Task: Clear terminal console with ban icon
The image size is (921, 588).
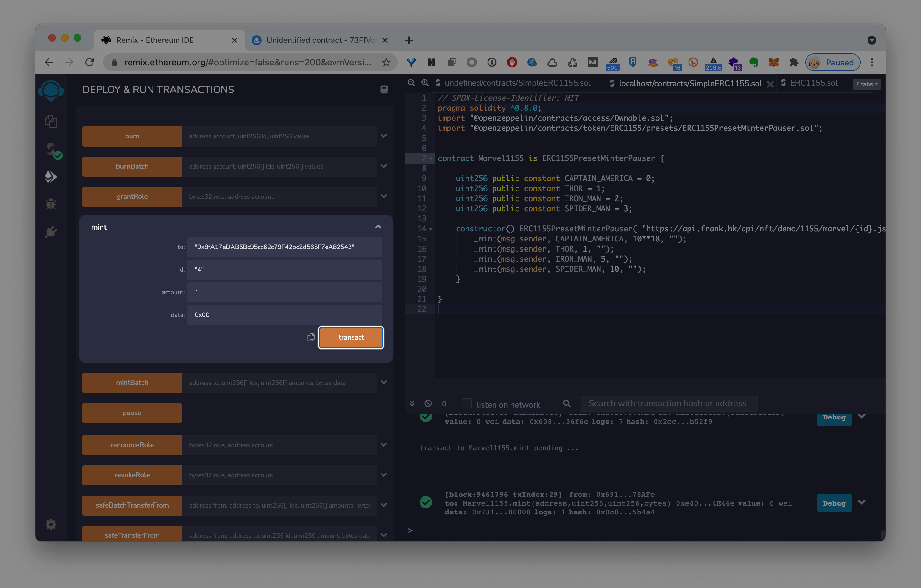Action: tap(428, 404)
